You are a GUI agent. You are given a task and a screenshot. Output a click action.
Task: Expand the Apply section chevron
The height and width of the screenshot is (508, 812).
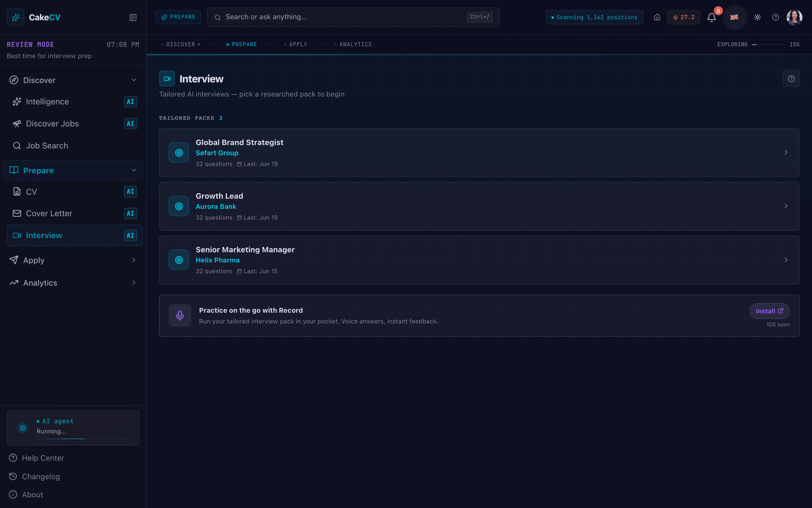(134, 260)
